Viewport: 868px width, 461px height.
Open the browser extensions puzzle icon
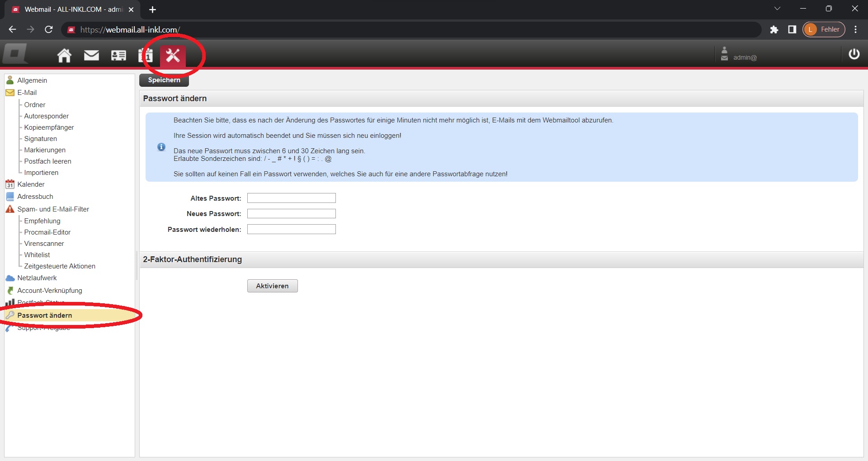[774, 29]
